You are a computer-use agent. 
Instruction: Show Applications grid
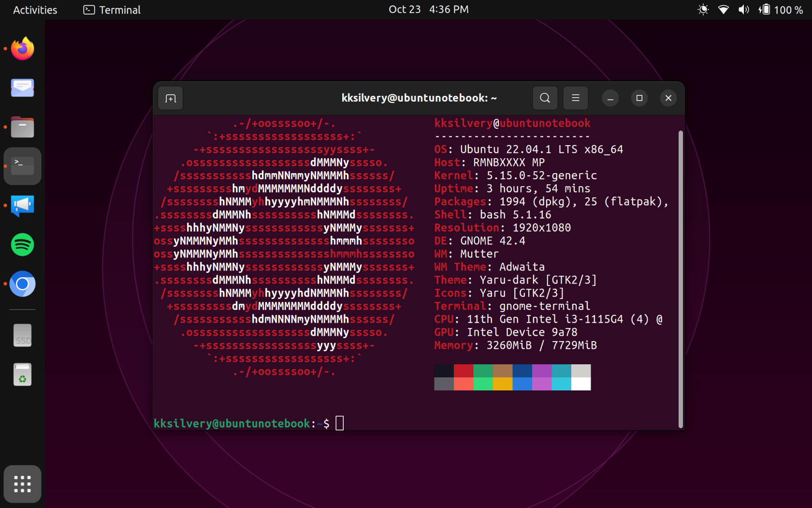click(x=22, y=484)
